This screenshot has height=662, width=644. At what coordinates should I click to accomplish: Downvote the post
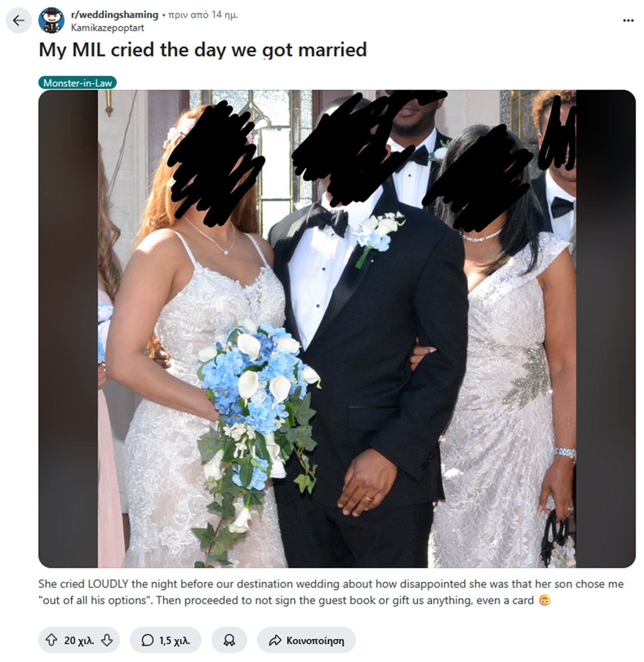pyautogui.click(x=107, y=640)
